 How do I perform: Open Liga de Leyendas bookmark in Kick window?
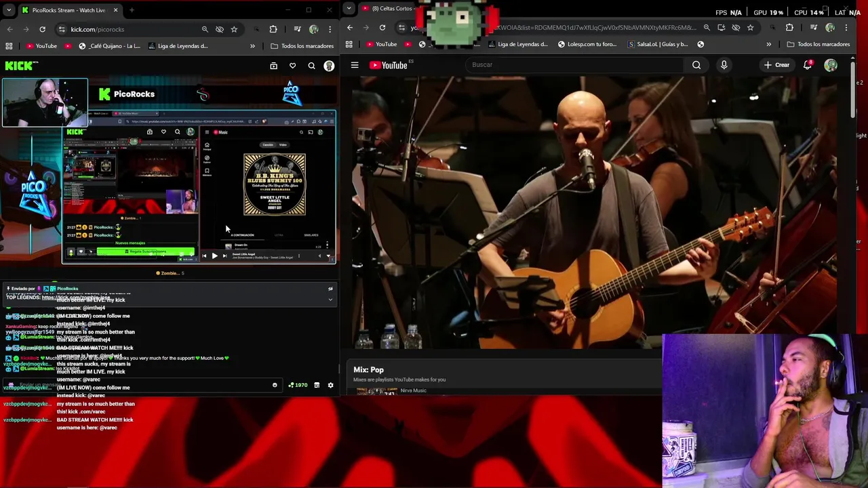tap(177, 46)
